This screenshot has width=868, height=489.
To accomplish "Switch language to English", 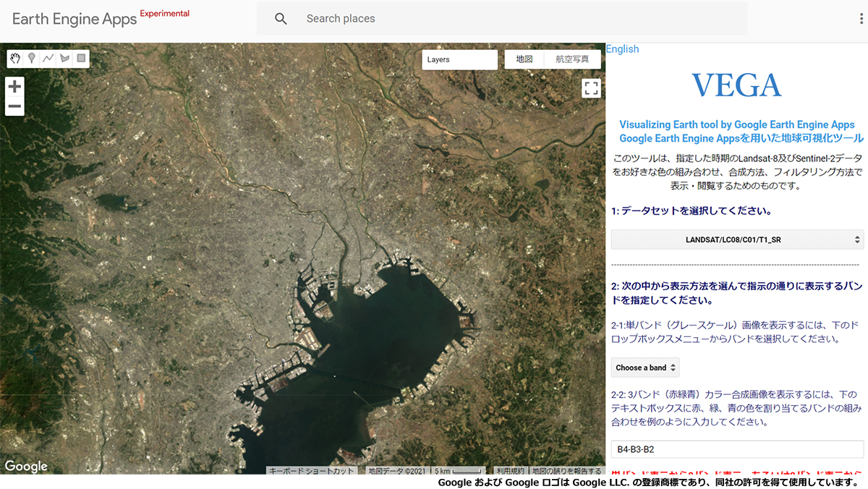I will pyautogui.click(x=623, y=49).
